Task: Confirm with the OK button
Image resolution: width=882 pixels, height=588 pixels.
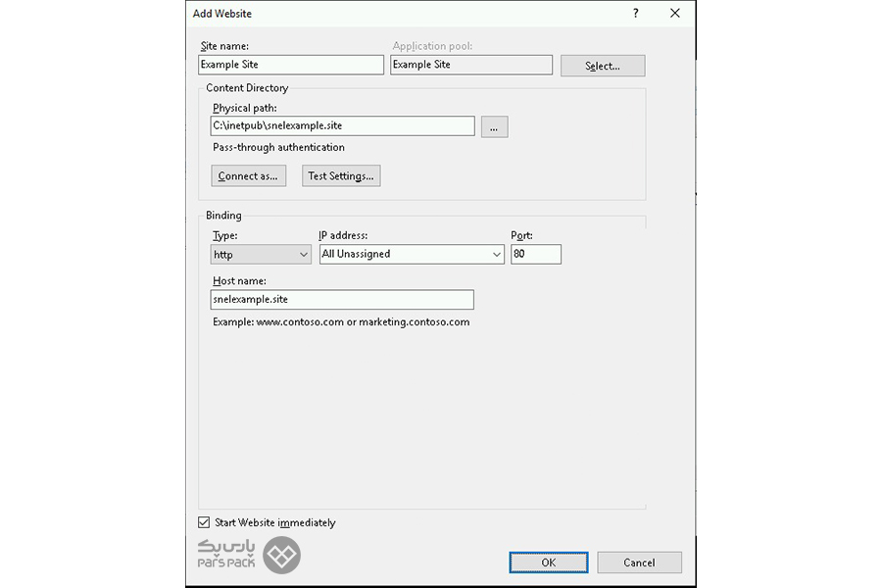Action: (x=549, y=563)
